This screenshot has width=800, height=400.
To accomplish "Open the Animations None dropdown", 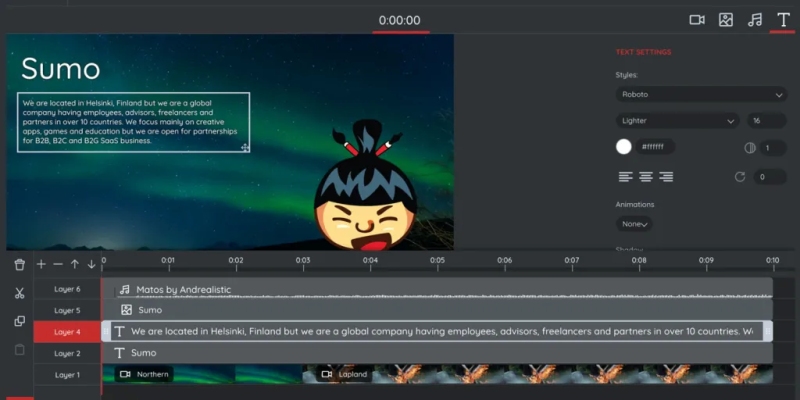I will pos(634,224).
